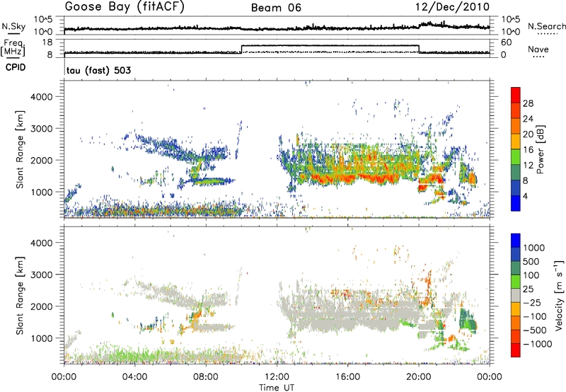
Task: Click the 'N.Search' legend label
Action: point(546,26)
